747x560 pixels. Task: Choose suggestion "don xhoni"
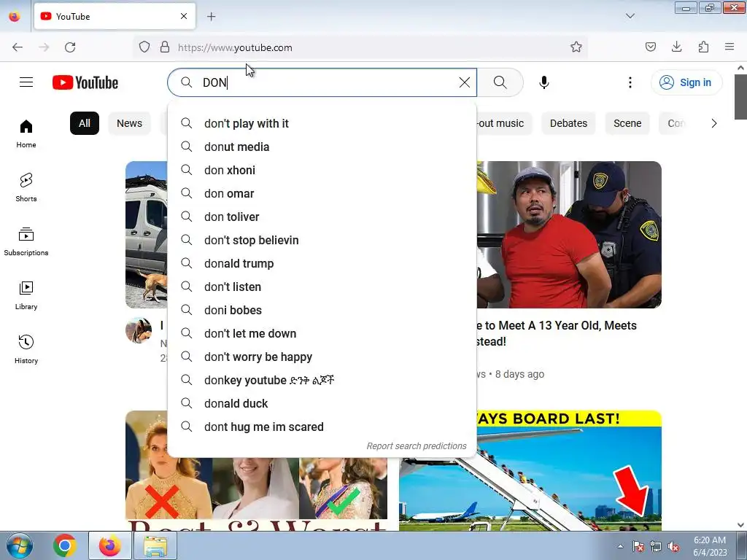[322, 170]
